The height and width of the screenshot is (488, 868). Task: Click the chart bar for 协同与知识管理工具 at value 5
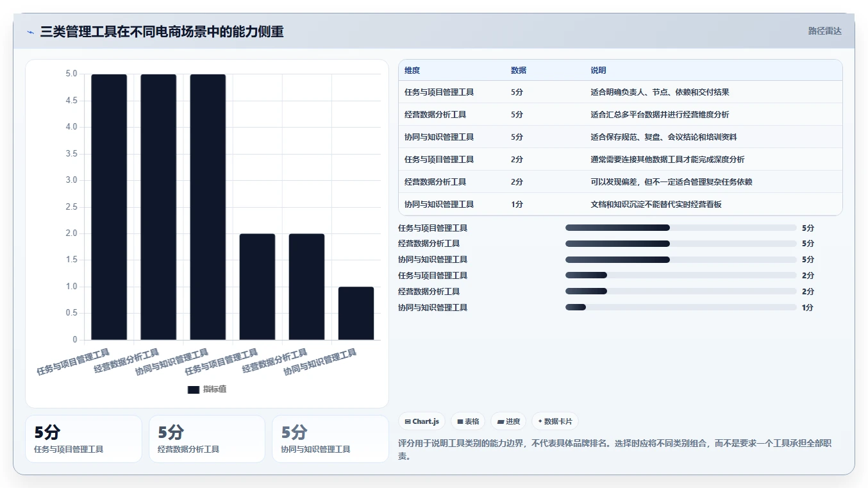(x=208, y=207)
